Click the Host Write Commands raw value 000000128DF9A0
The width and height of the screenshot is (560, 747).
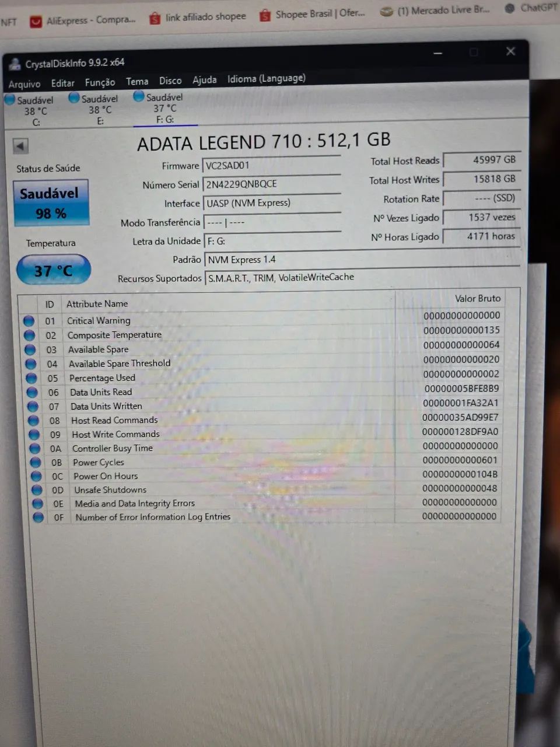[x=460, y=431]
